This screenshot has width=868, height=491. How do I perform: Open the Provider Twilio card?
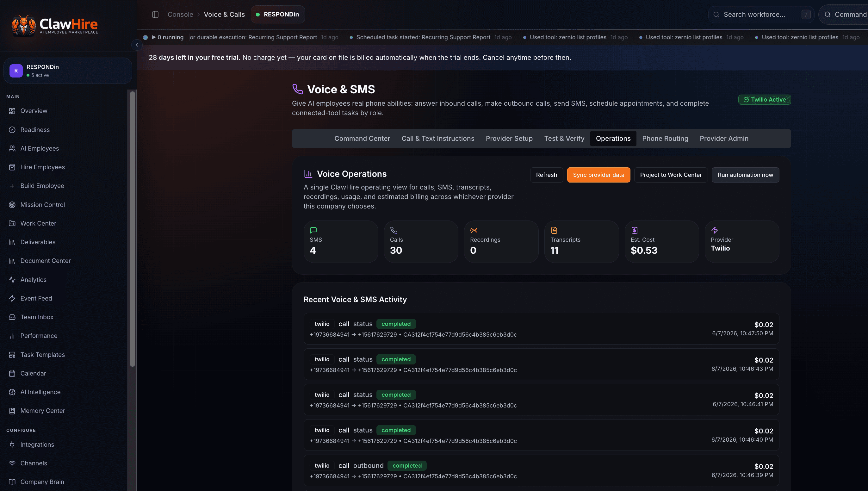pyautogui.click(x=742, y=242)
